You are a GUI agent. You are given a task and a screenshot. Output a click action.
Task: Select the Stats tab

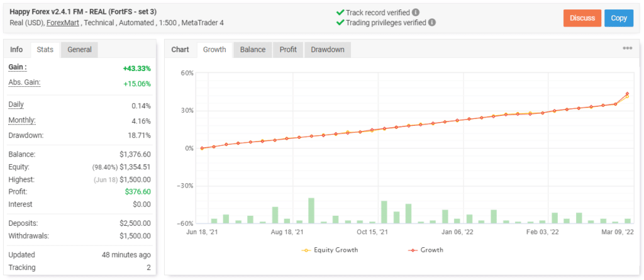coord(45,50)
